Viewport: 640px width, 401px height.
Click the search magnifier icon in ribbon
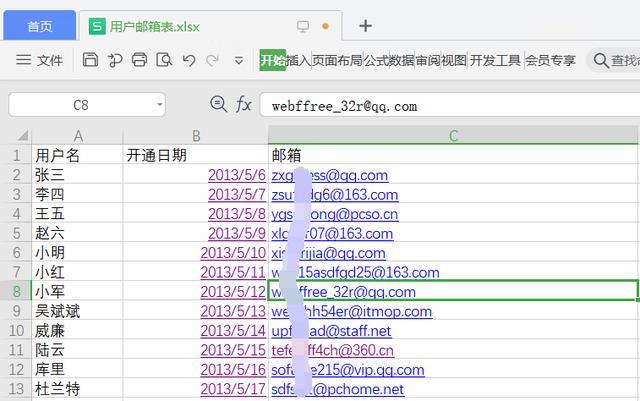(601, 60)
